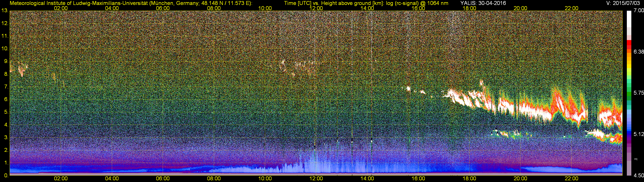Viewport: 644px width, 182px height.
Task: Click the 18:00 label on bottom time axis
Action: pos(469,179)
